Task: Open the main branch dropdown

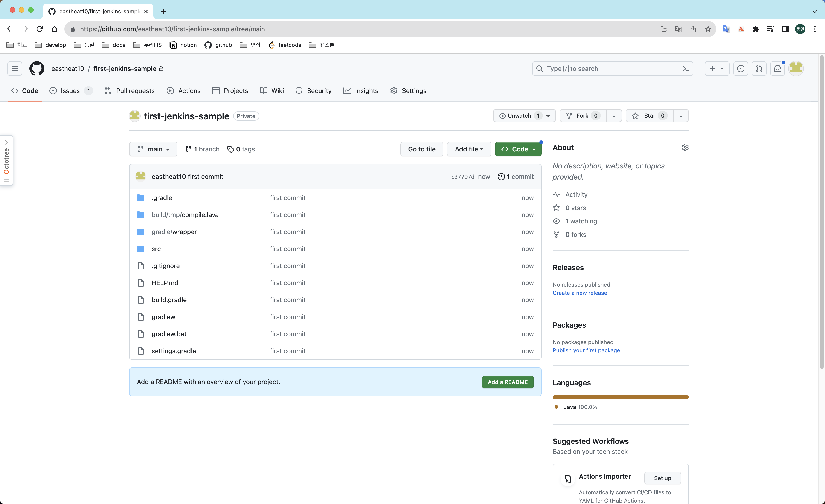Action: 153,149
